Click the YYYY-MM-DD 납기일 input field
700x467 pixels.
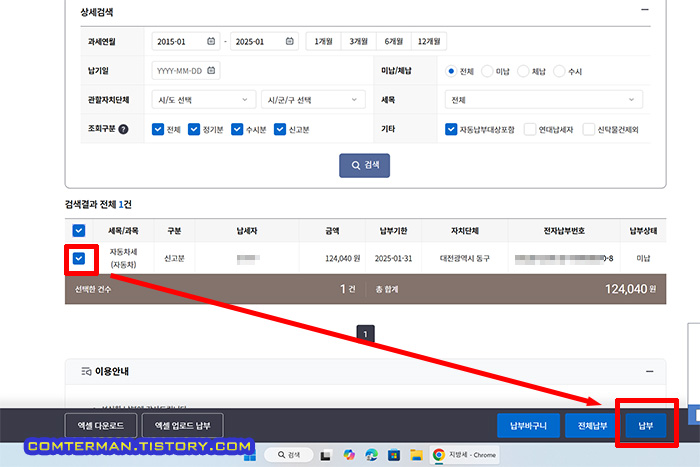point(186,70)
